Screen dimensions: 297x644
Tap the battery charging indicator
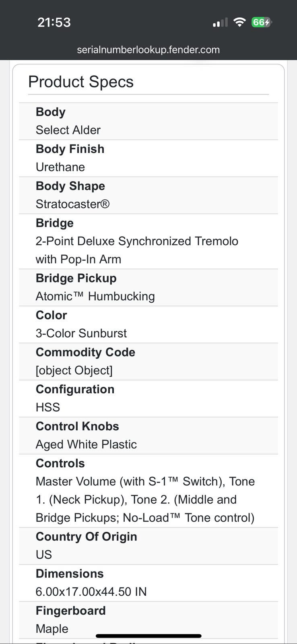click(x=261, y=22)
